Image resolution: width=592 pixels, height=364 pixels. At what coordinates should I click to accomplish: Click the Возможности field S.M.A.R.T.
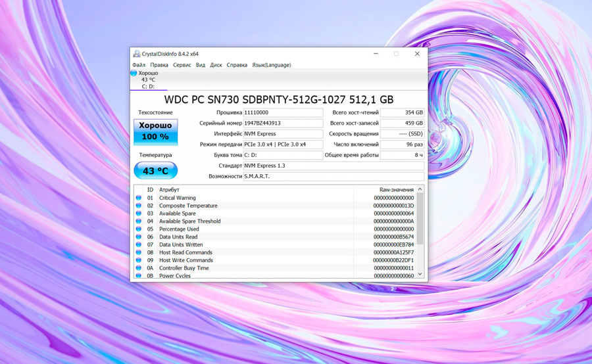point(333,176)
